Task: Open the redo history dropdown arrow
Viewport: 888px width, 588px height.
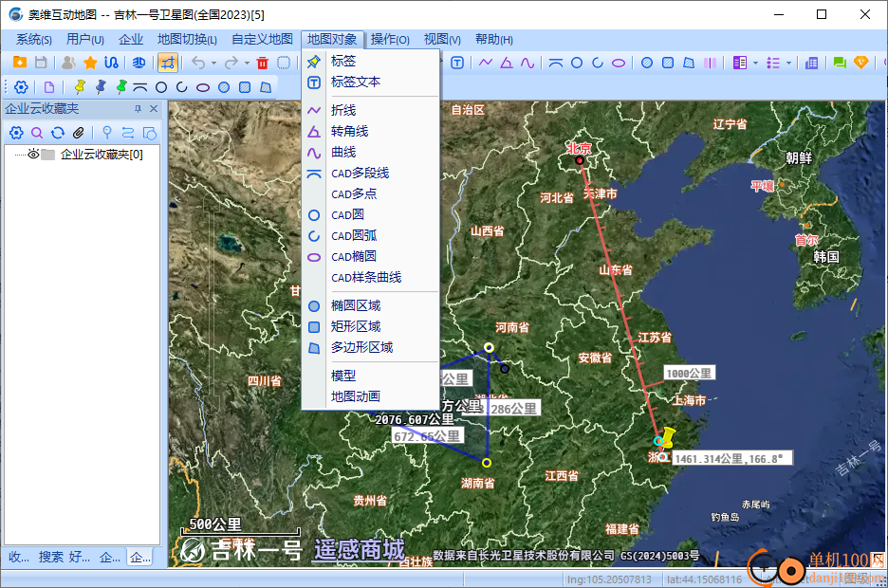Action: click(247, 63)
